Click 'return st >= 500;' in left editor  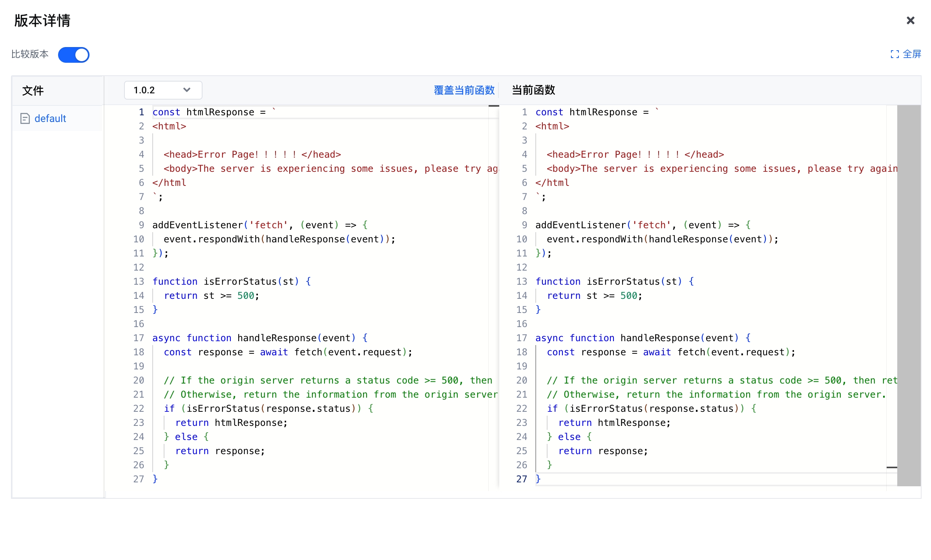coord(212,296)
